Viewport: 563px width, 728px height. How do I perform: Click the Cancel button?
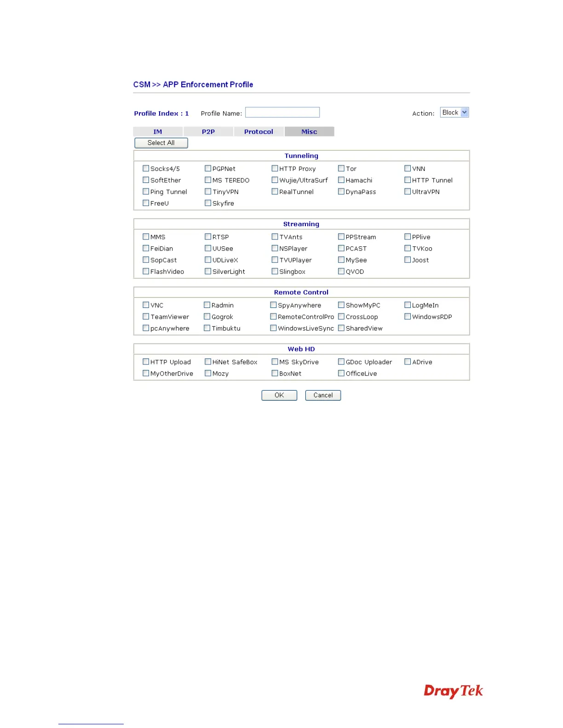[x=323, y=395]
